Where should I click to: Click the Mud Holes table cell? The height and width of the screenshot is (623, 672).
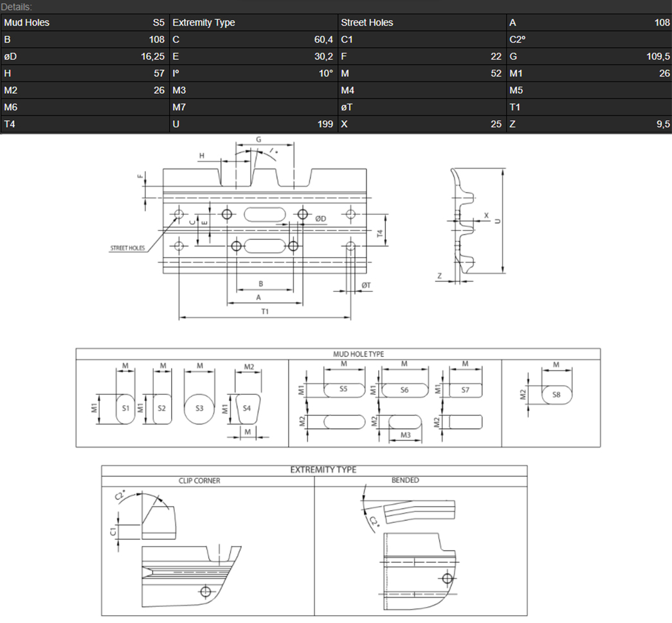tap(84, 23)
